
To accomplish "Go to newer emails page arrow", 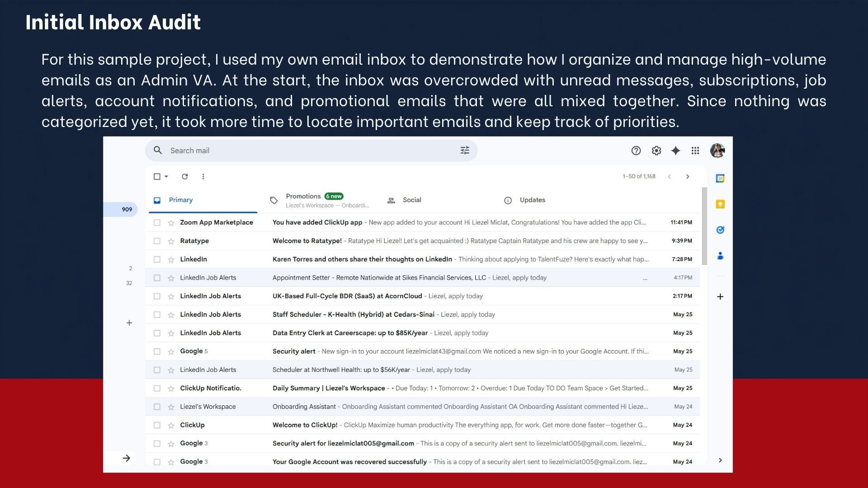I will click(x=670, y=176).
